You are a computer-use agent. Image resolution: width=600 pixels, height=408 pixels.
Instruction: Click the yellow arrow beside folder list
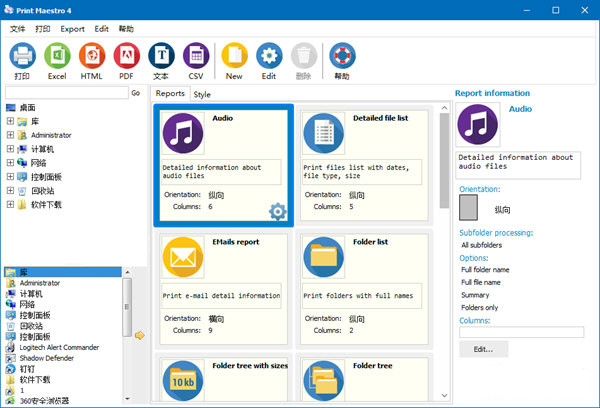[x=140, y=335]
